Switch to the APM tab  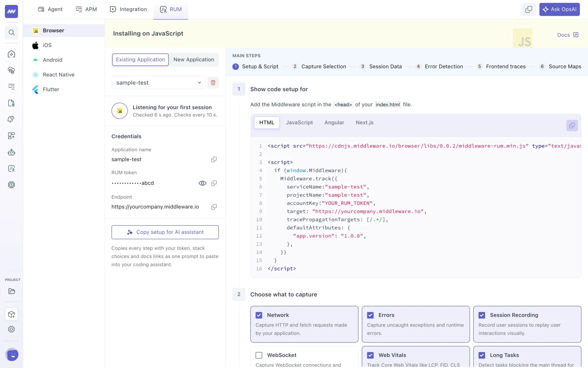[86, 9]
